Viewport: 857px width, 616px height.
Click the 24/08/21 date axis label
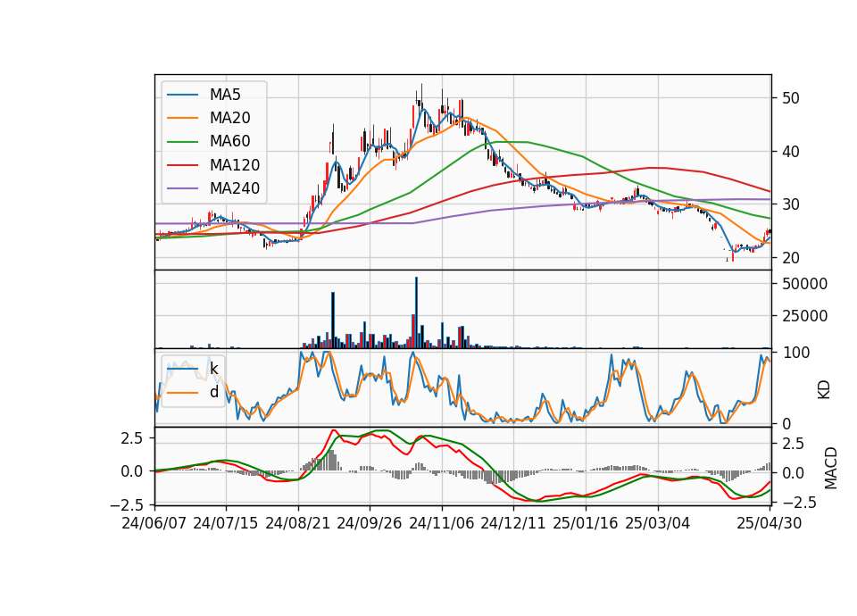click(x=298, y=523)
